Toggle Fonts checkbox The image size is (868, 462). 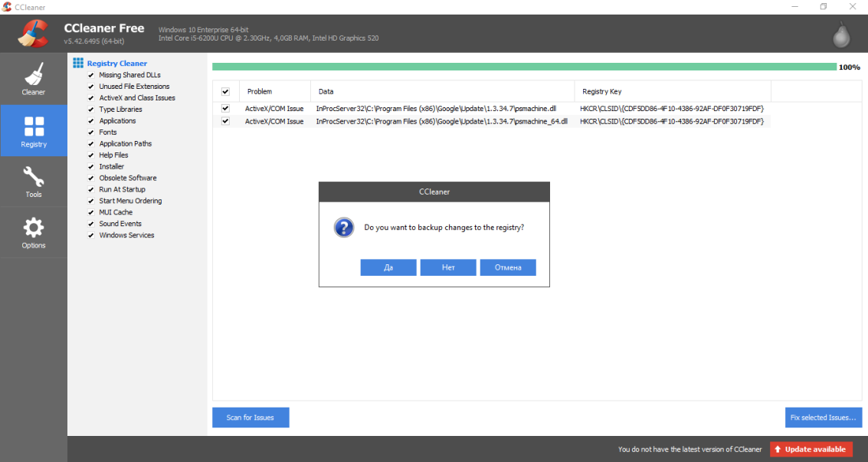(x=91, y=133)
